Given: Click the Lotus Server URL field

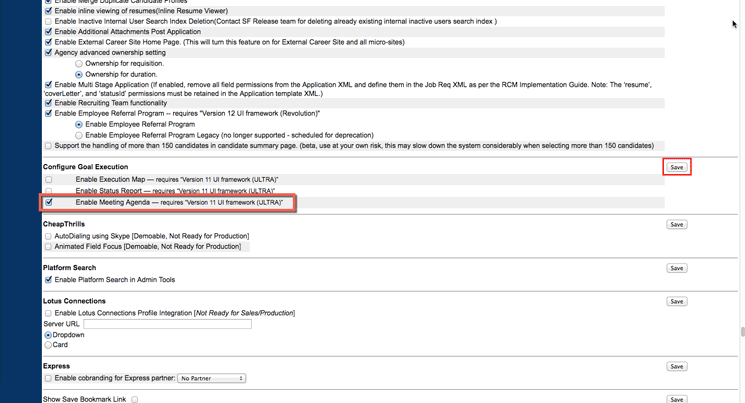Looking at the screenshot, I should click(167, 324).
